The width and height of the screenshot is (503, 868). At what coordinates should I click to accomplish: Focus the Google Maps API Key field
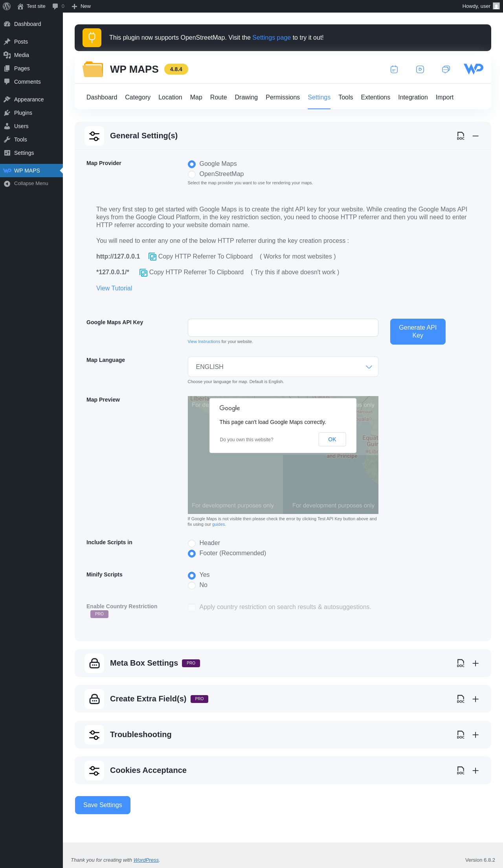pos(283,328)
